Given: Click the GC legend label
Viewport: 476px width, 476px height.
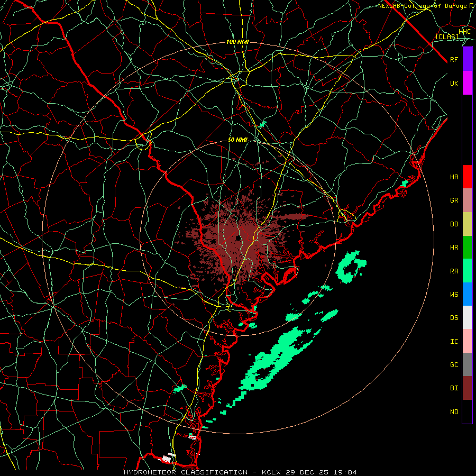Looking at the screenshot, I should (454, 364).
